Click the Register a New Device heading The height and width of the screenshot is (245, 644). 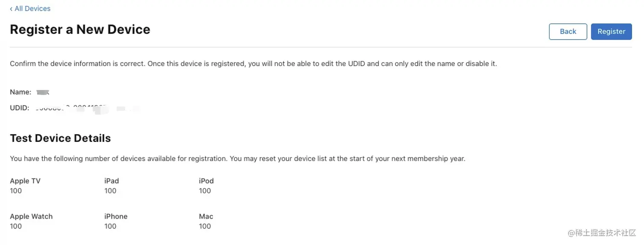pos(80,29)
